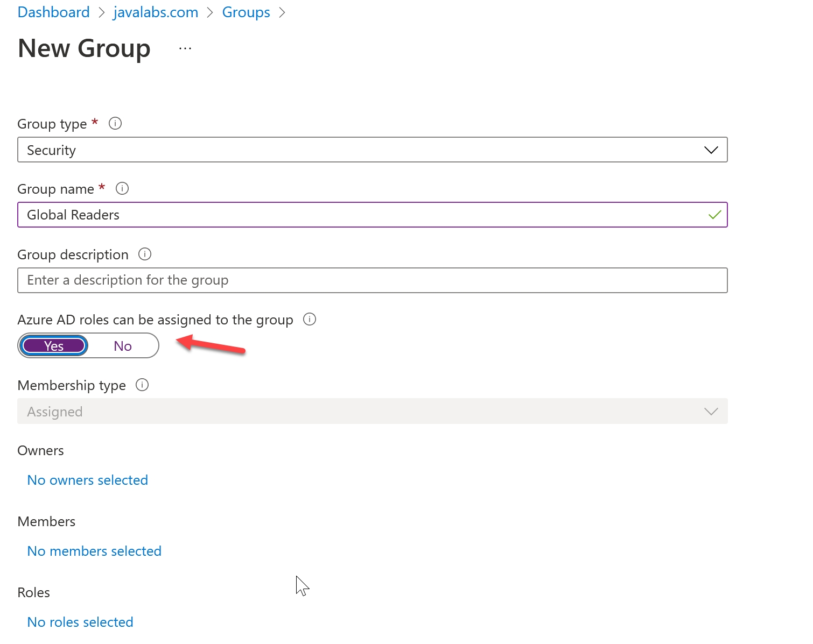Show info tooltip for Group description
The image size is (813, 644).
coord(145,254)
